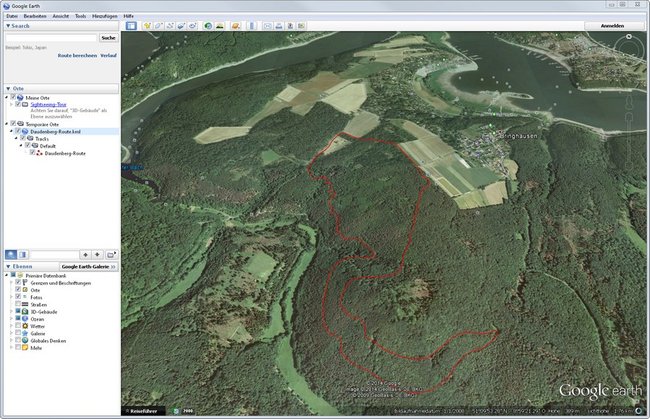Select the Default tree folder item
Viewport: 650px width, 419px height.
[x=48, y=146]
